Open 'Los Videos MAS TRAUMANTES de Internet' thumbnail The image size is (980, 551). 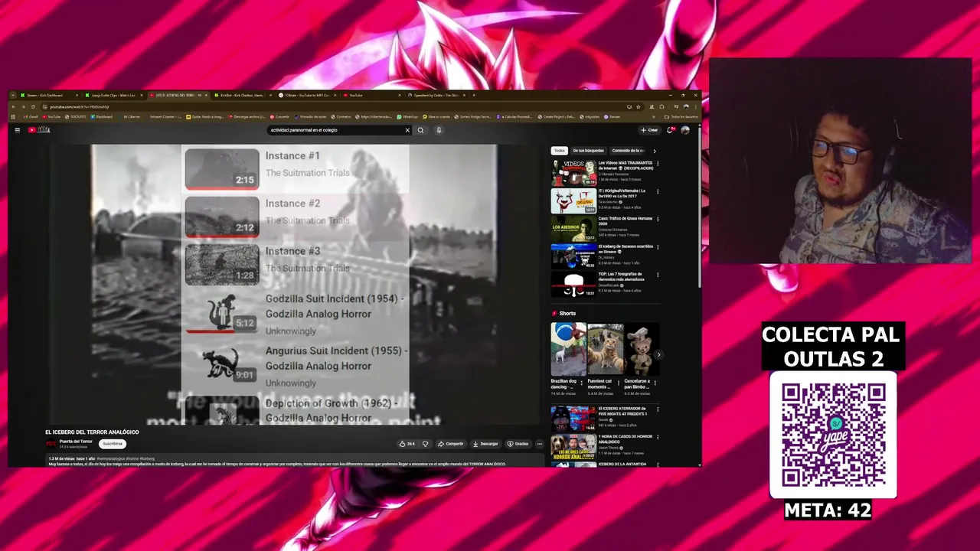[x=573, y=173]
